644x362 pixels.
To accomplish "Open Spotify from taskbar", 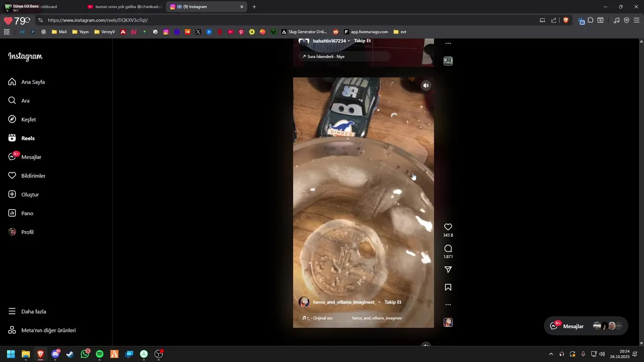I will tap(100, 354).
